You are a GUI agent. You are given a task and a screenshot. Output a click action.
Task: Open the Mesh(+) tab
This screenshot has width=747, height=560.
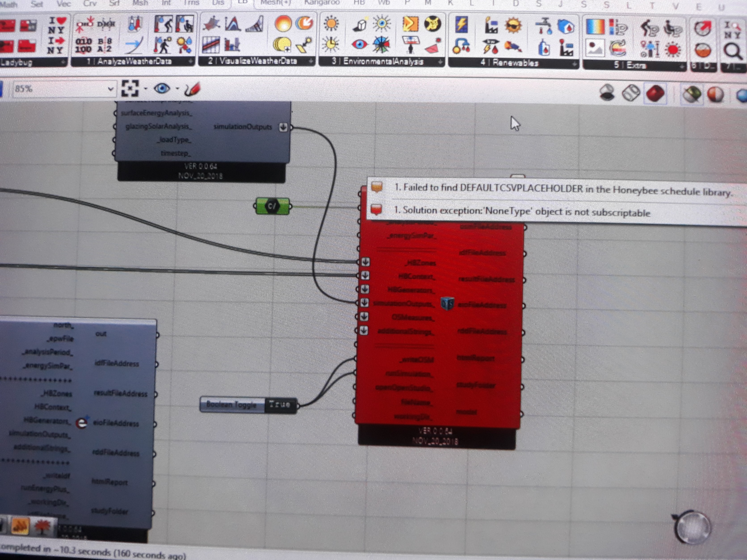click(x=276, y=2)
